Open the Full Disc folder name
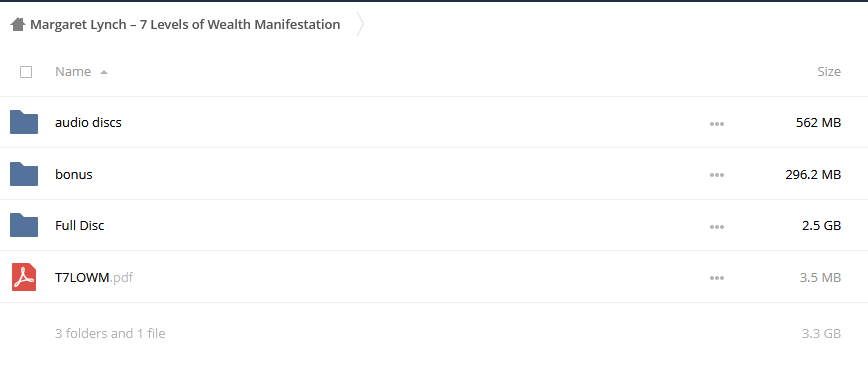868x375 pixels. 80,225
